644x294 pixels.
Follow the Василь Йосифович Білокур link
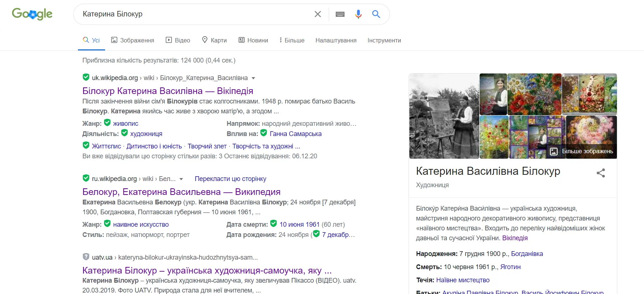[x=562, y=292]
